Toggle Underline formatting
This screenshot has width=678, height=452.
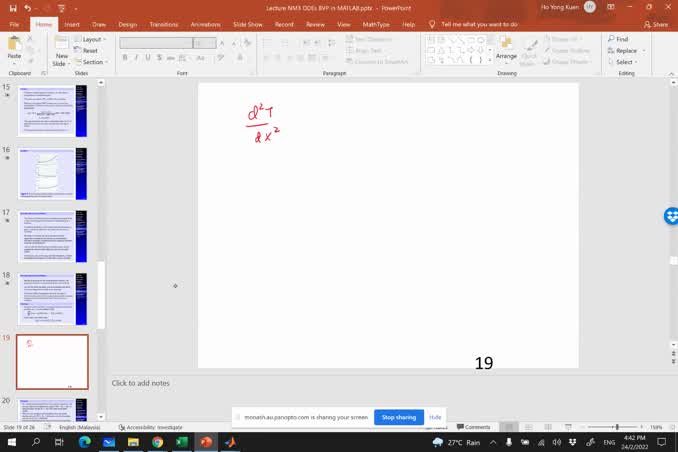(148, 58)
